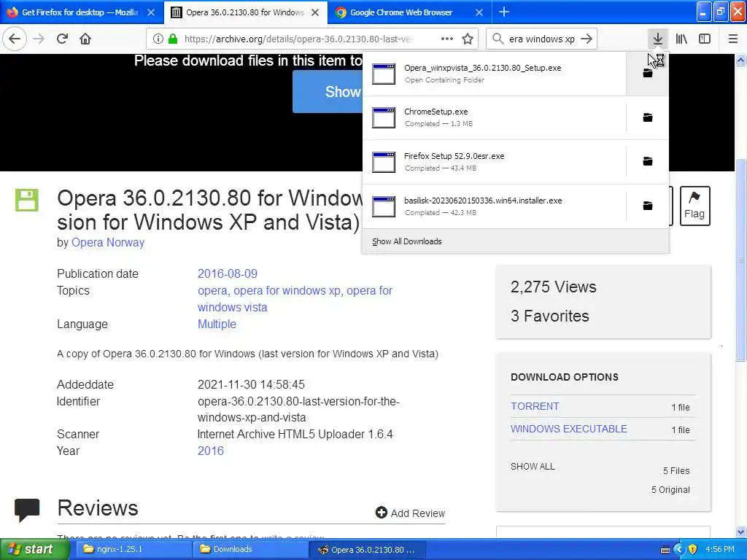
Task: Reload the current page
Action: (x=62, y=39)
